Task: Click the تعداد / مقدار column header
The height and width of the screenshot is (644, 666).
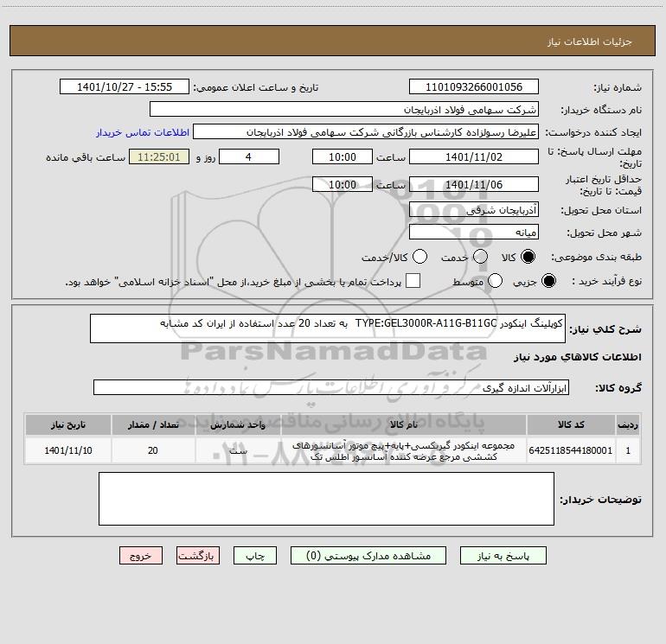Action: (x=153, y=424)
